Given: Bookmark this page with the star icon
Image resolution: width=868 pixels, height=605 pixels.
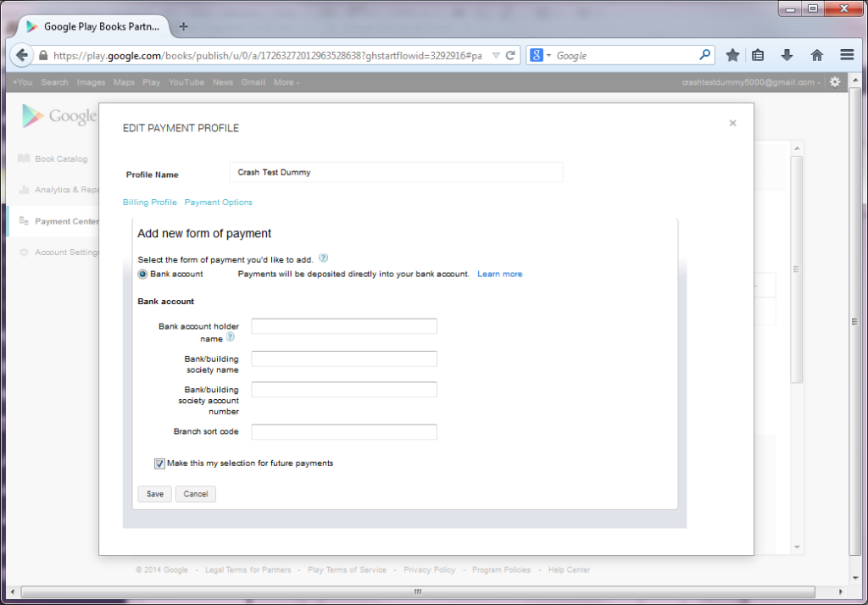Looking at the screenshot, I should (732, 55).
